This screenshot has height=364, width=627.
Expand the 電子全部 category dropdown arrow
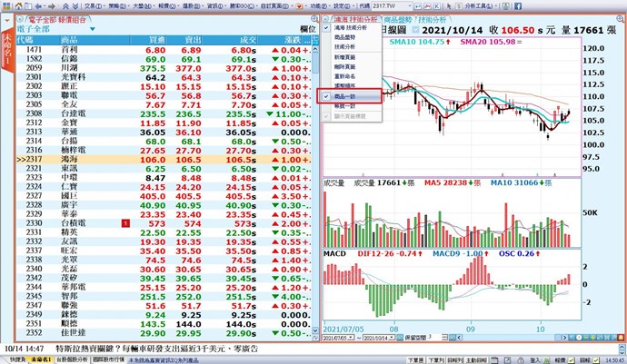pos(93,29)
